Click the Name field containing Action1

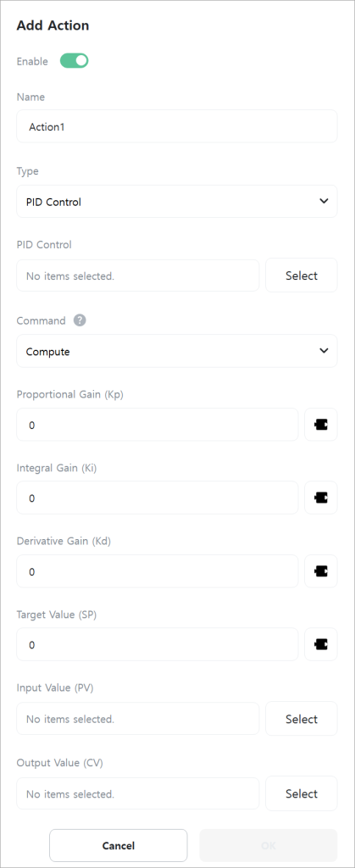(x=177, y=126)
